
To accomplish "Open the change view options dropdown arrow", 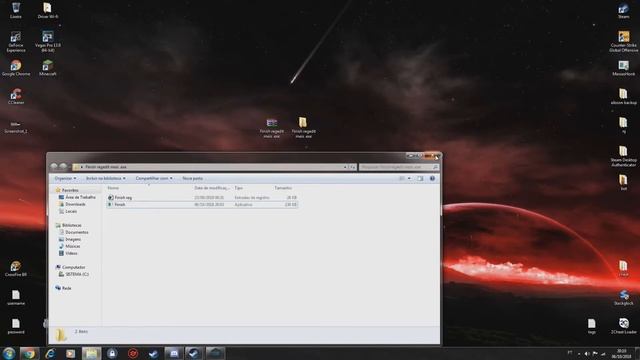I will coord(409,178).
